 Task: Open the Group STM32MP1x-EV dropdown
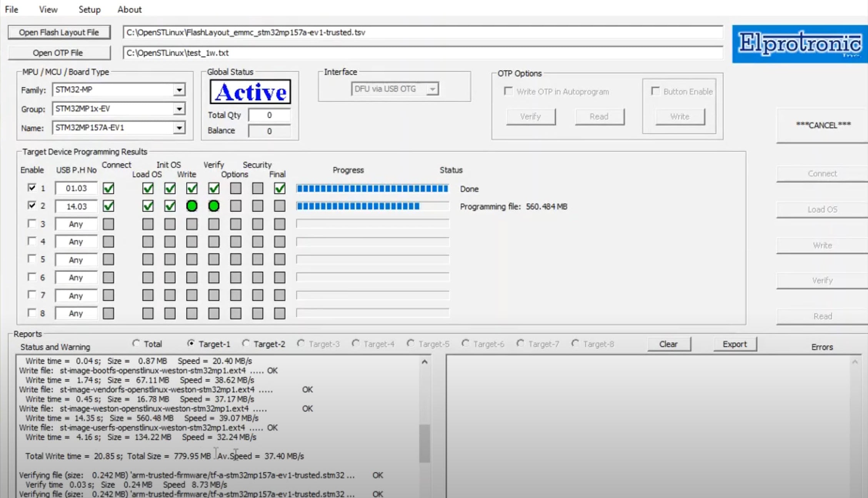click(179, 109)
